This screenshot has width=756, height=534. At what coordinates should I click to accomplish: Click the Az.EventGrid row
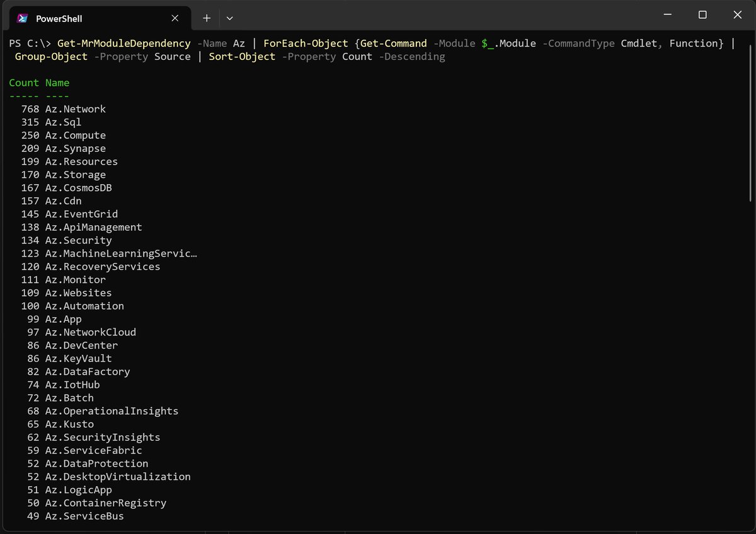(69, 214)
